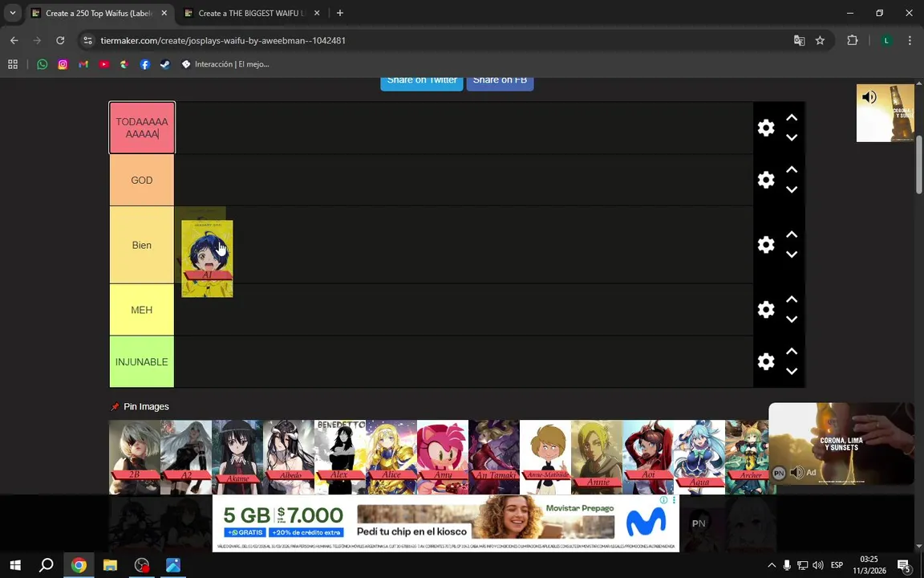Viewport: 924px width, 578px height.
Task: Open Windows Start menu
Action: click(x=15, y=565)
